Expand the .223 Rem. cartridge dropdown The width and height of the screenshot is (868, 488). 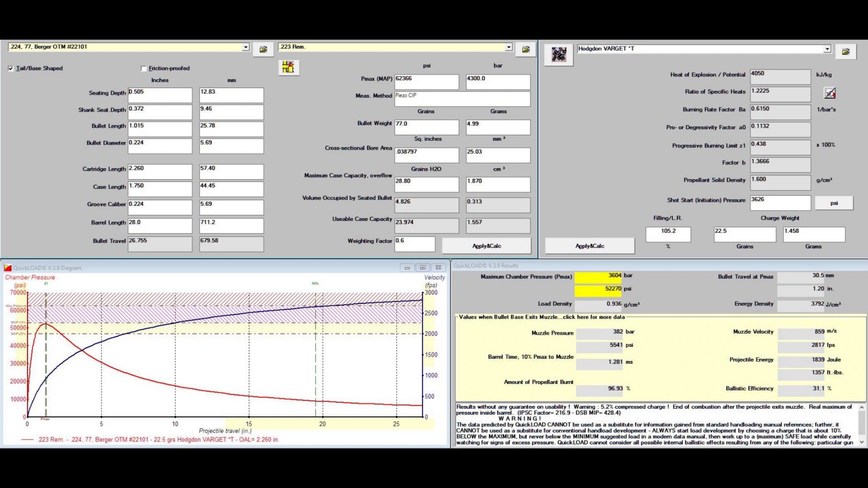[x=509, y=47]
